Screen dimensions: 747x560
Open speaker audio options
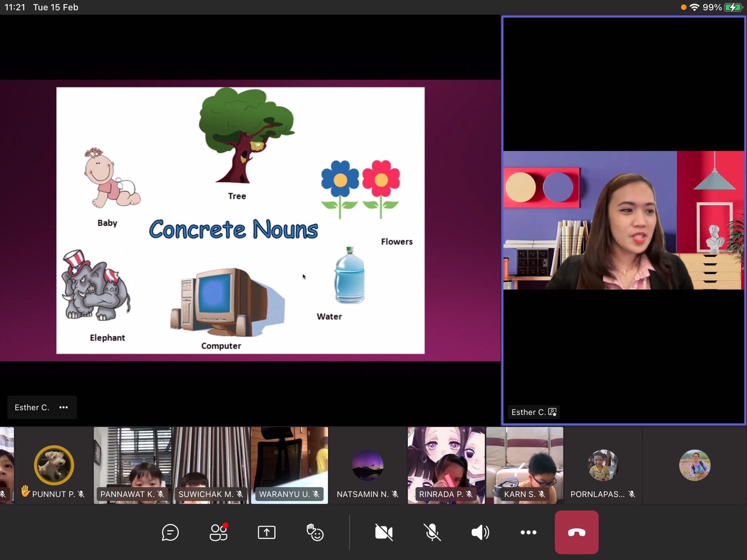coord(480,532)
